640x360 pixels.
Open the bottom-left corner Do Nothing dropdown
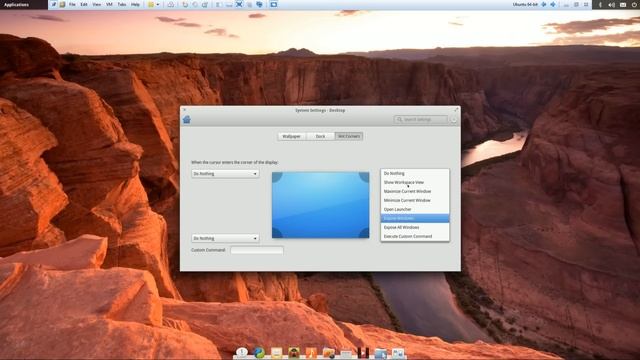(225, 238)
